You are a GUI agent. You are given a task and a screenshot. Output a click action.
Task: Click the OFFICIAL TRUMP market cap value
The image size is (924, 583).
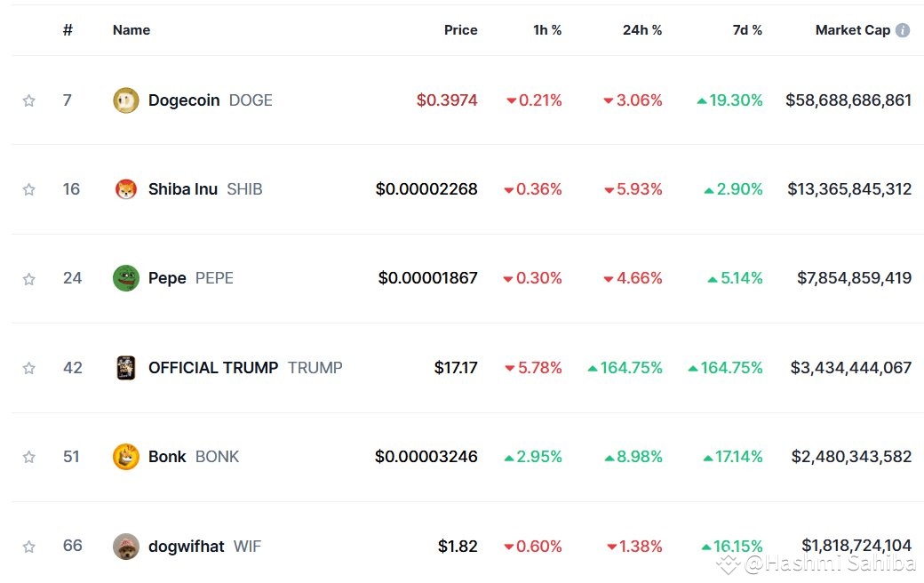point(850,368)
